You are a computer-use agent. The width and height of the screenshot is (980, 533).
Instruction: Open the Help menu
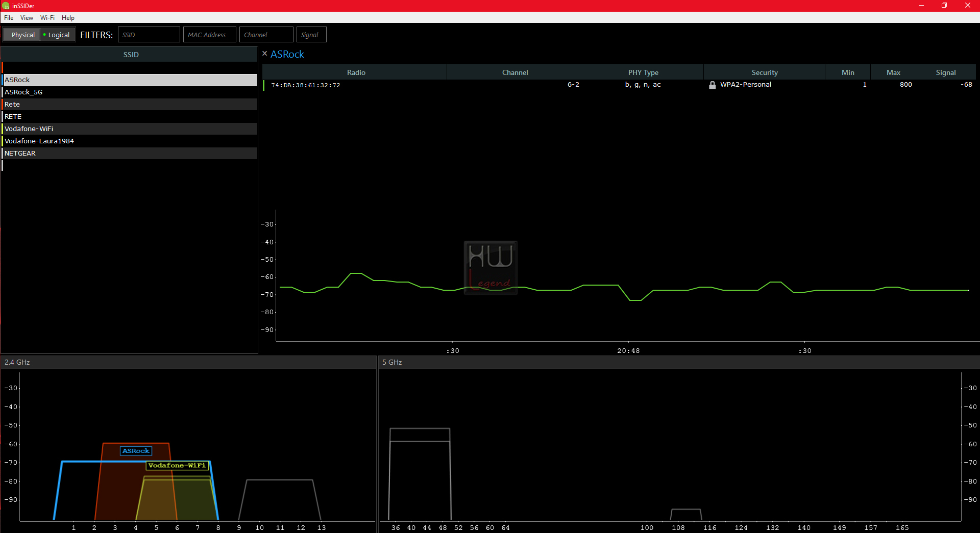pos(68,17)
